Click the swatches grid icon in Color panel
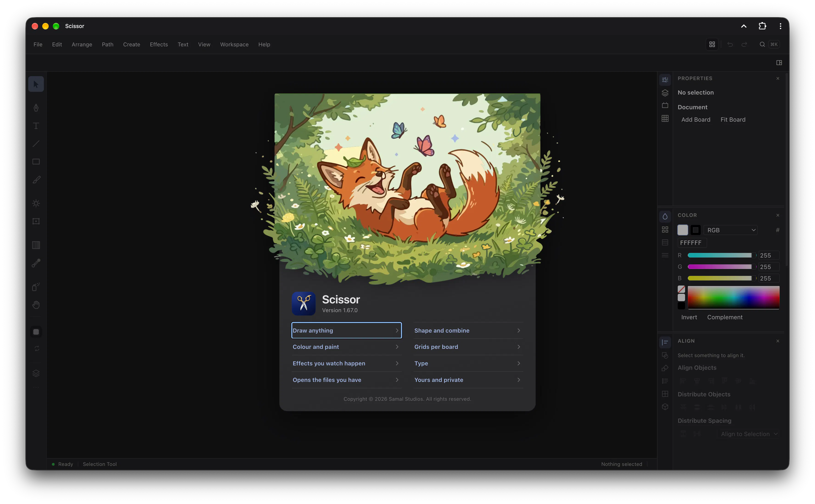 click(665, 229)
